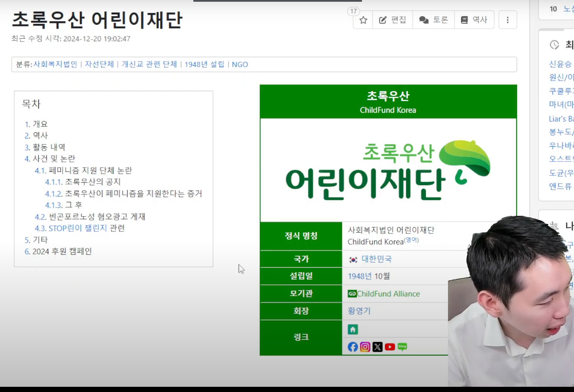Open the green home page icon link
This screenshot has height=392, width=574.
pos(353,329)
